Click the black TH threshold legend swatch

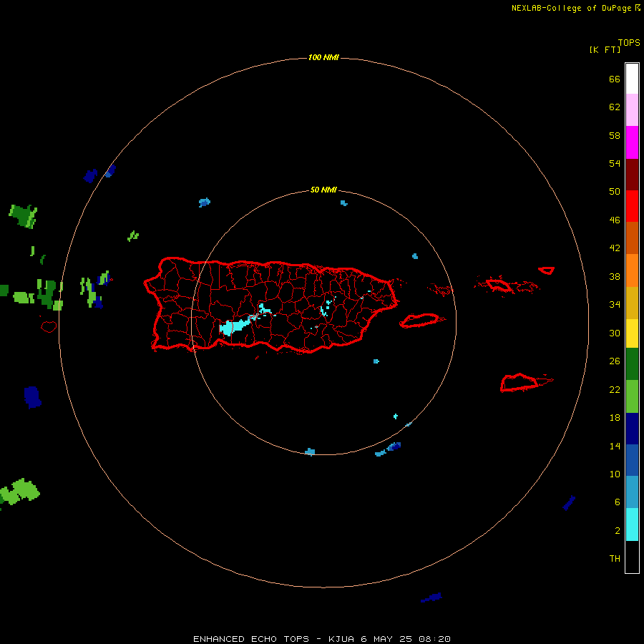point(632,557)
